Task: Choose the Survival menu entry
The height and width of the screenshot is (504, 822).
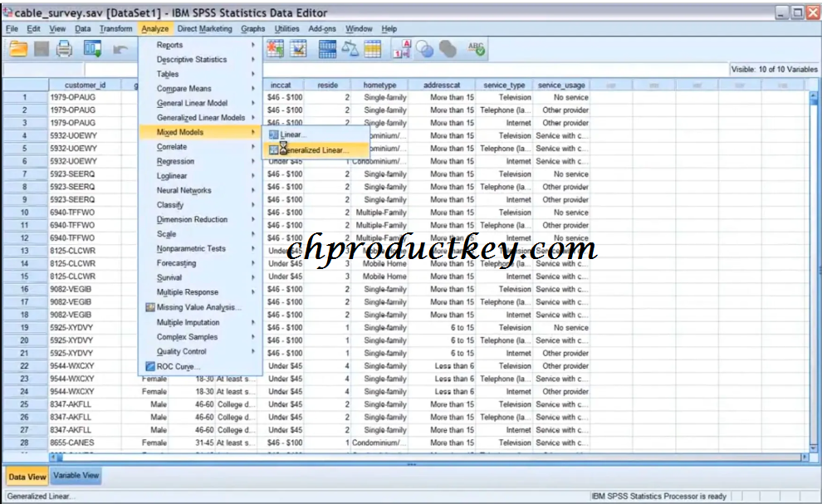Action: coord(200,277)
